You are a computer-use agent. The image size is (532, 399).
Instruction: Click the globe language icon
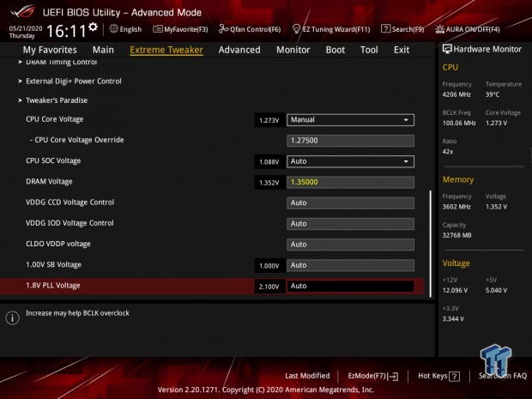click(x=113, y=29)
